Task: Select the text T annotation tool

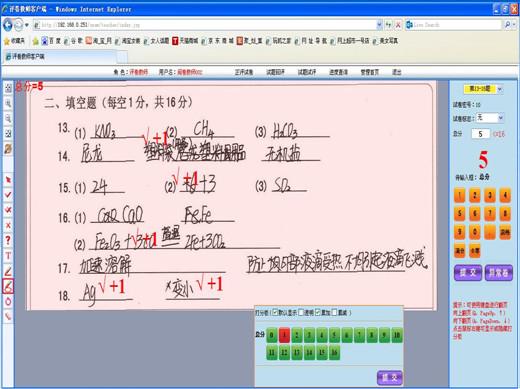Action: point(8,256)
